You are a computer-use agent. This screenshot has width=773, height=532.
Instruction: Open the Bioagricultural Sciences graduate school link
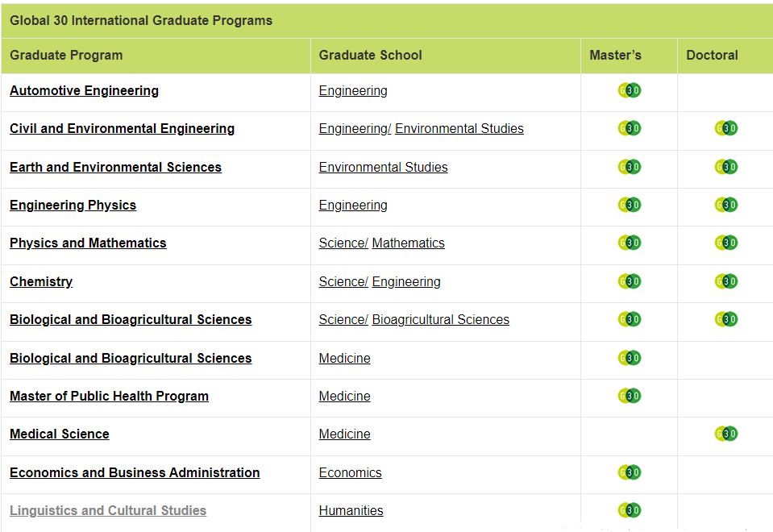pyautogui.click(x=440, y=320)
